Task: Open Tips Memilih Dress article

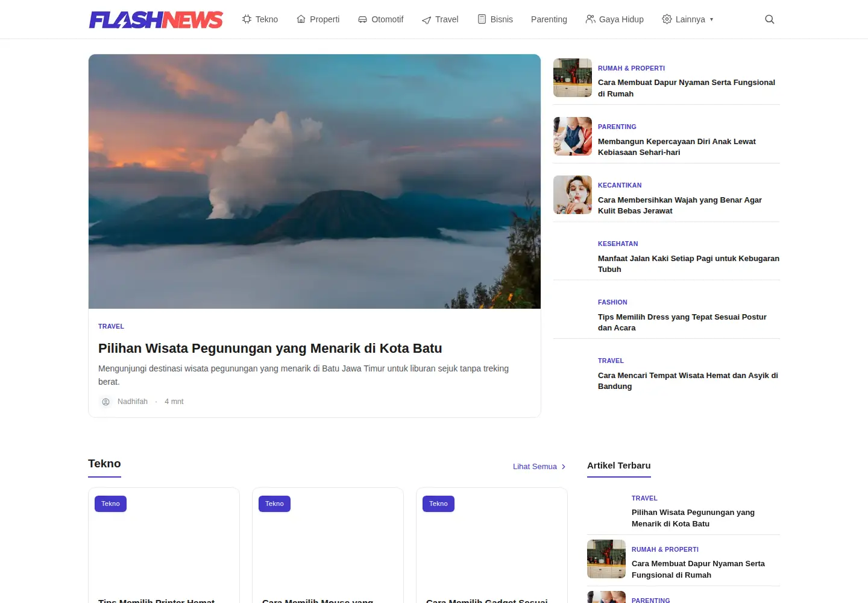Action: (682, 322)
